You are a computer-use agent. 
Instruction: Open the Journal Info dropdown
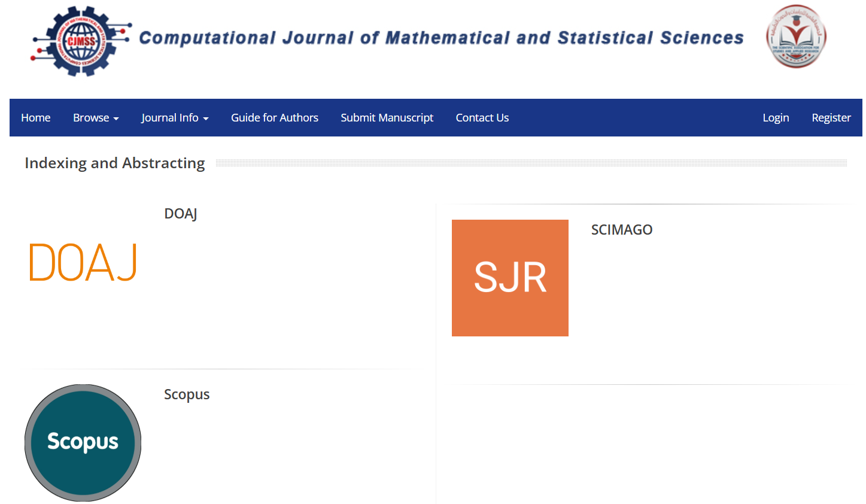[175, 118]
